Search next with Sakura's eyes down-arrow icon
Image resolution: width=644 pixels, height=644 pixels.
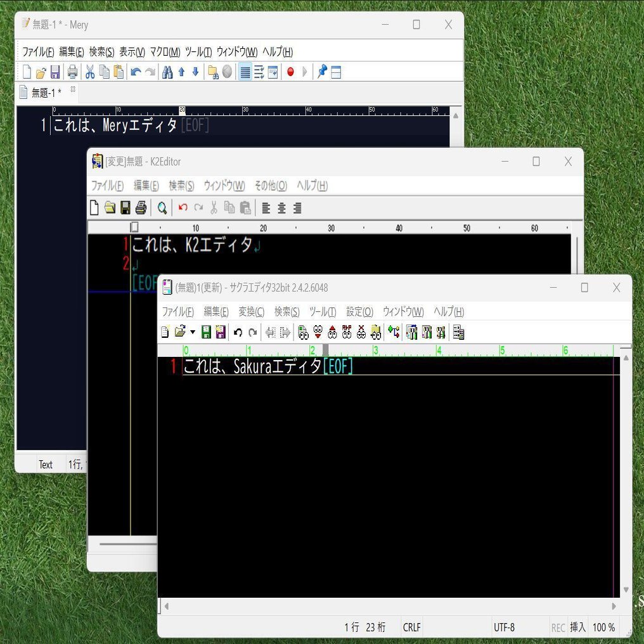coord(318,332)
